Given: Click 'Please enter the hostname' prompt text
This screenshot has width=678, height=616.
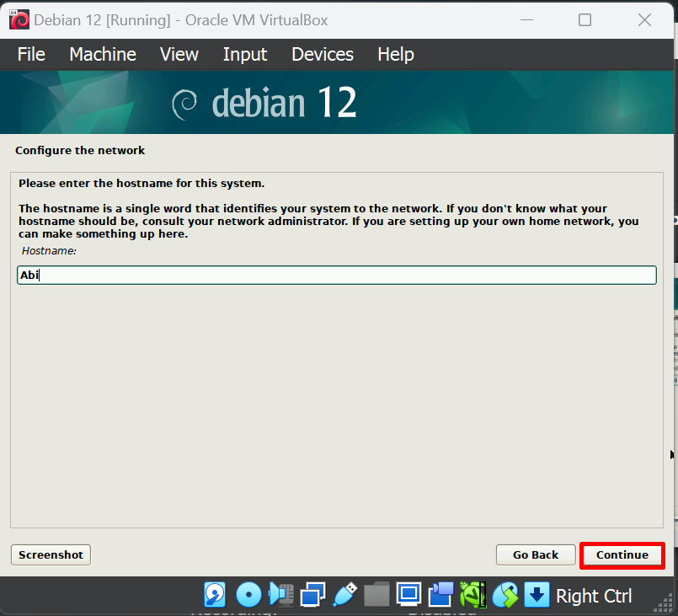Looking at the screenshot, I should click(x=141, y=184).
